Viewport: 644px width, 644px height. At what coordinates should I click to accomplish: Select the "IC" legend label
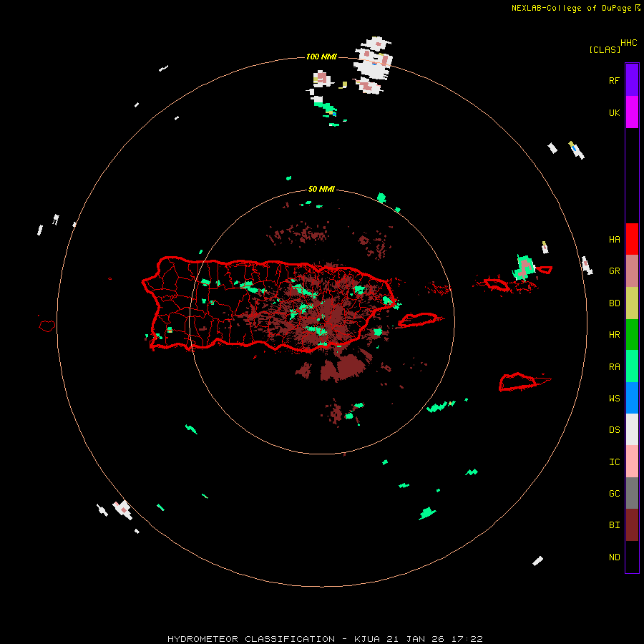614,462
